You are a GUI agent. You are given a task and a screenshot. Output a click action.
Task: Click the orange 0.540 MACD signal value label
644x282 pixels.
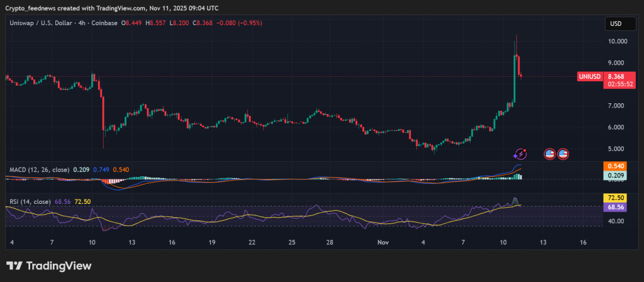pyautogui.click(x=616, y=166)
